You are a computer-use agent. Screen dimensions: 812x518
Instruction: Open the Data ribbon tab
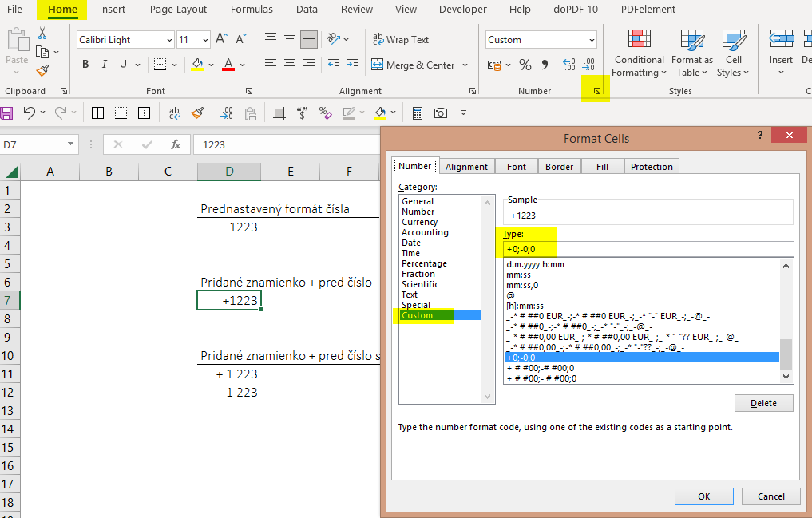coord(307,10)
